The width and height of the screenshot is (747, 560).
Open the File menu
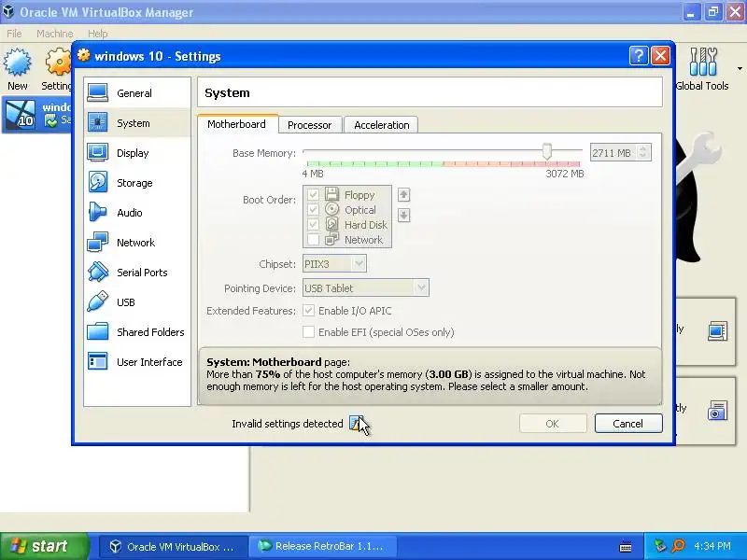point(14,34)
